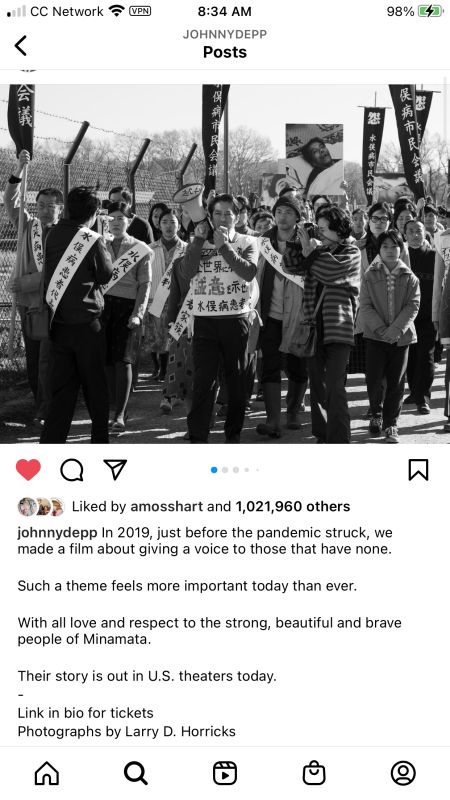
Task: Open Search tab magnifier icon
Action: pyautogui.click(x=136, y=773)
